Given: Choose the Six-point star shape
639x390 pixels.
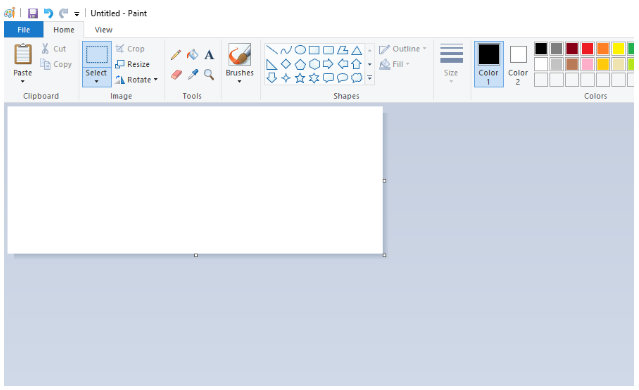Looking at the screenshot, I should coord(314,78).
